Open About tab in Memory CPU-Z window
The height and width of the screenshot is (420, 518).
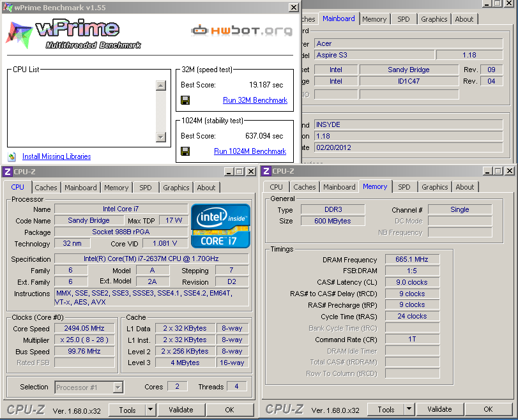point(465,187)
